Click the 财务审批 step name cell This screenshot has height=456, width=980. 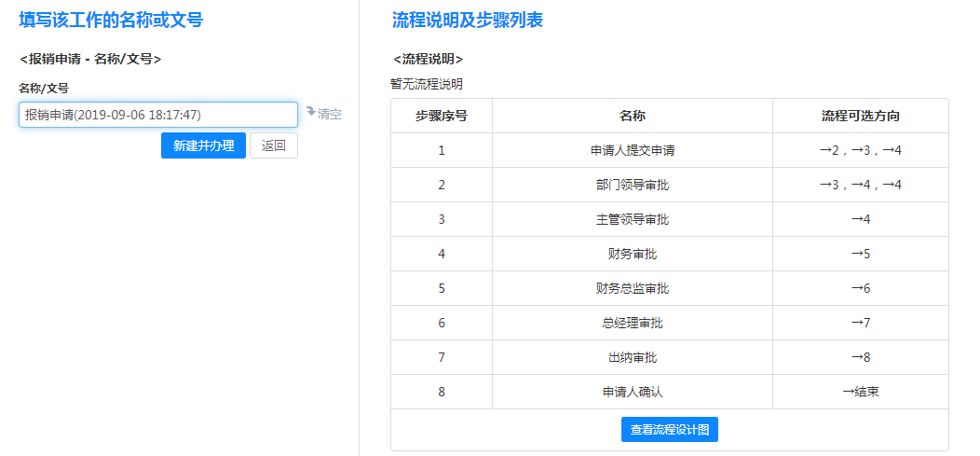pos(633,255)
